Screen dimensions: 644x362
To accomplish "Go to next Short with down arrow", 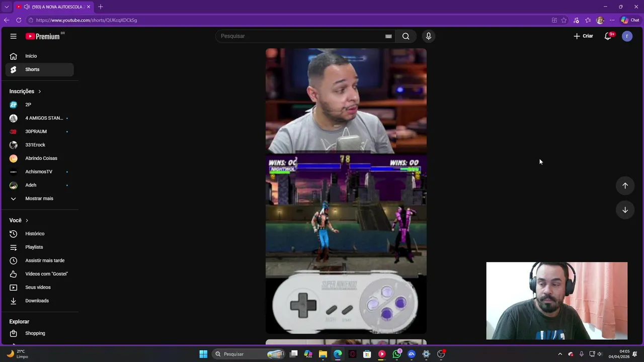I will 625,210.
